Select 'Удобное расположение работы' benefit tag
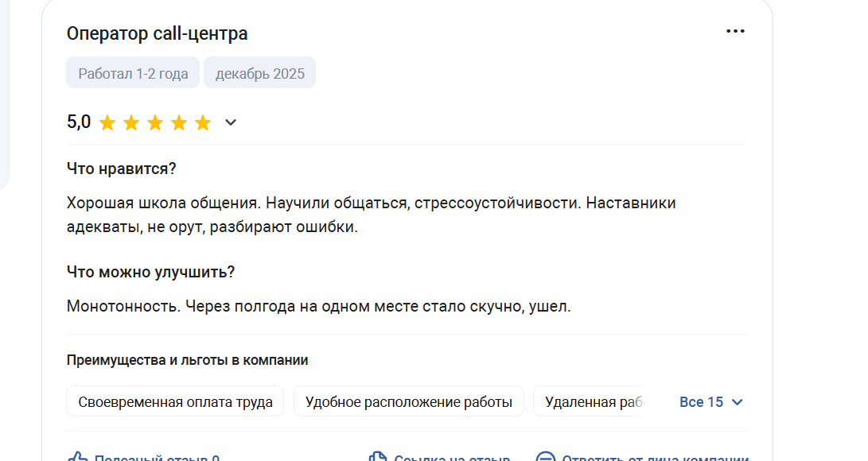 [408, 401]
